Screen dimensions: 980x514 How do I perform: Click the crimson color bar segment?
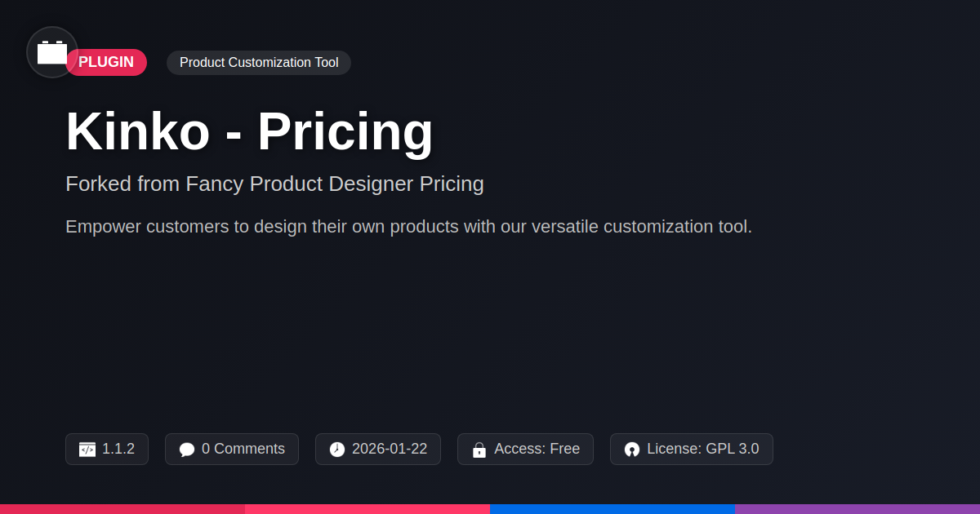(x=122, y=509)
